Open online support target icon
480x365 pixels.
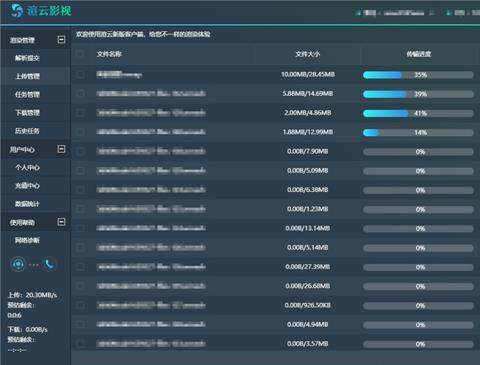[18, 264]
